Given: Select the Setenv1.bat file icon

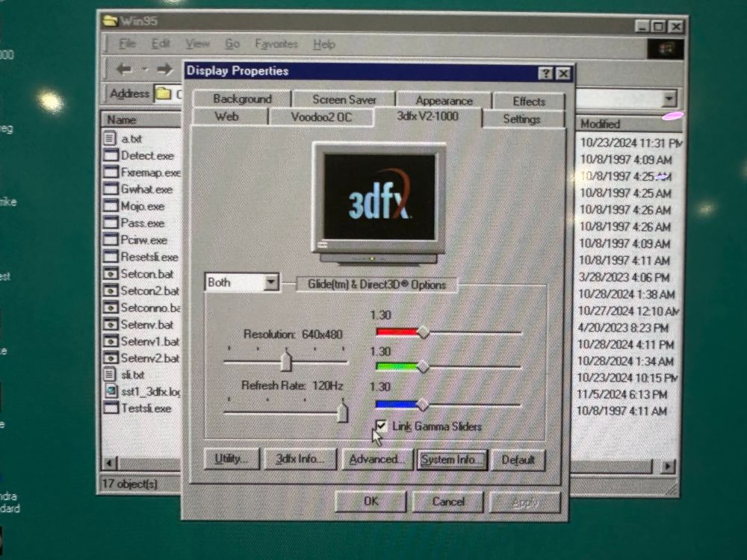Looking at the screenshot, I should (111, 341).
